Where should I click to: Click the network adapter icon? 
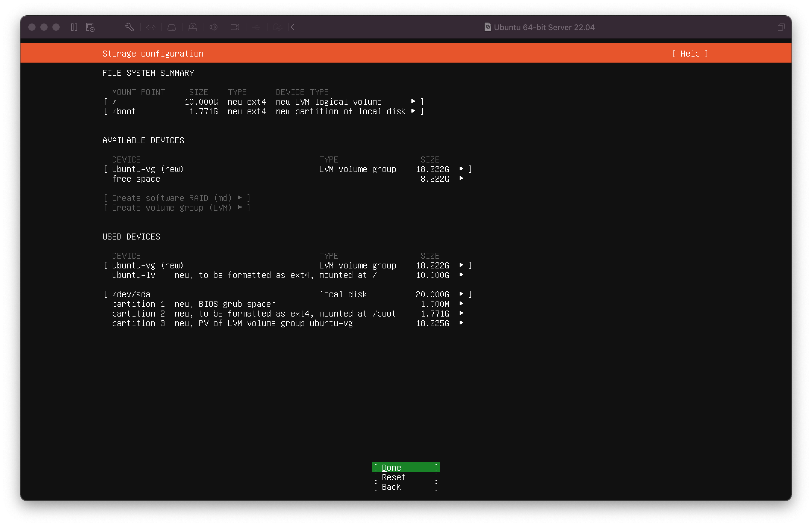click(x=151, y=27)
